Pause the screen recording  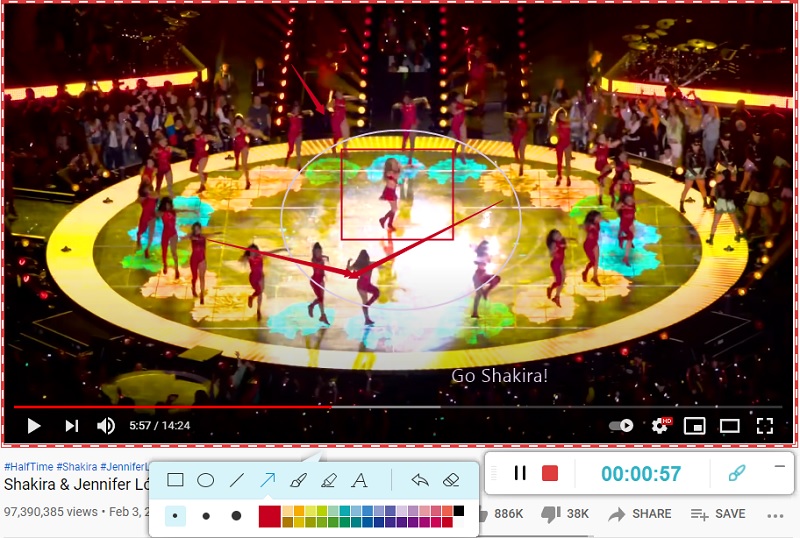[520, 473]
